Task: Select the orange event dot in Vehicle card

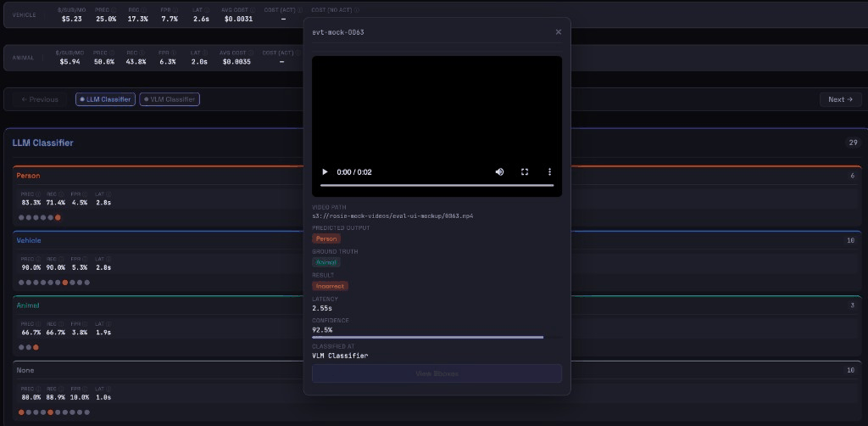Action: pyautogui.click(x=64, y=283)
